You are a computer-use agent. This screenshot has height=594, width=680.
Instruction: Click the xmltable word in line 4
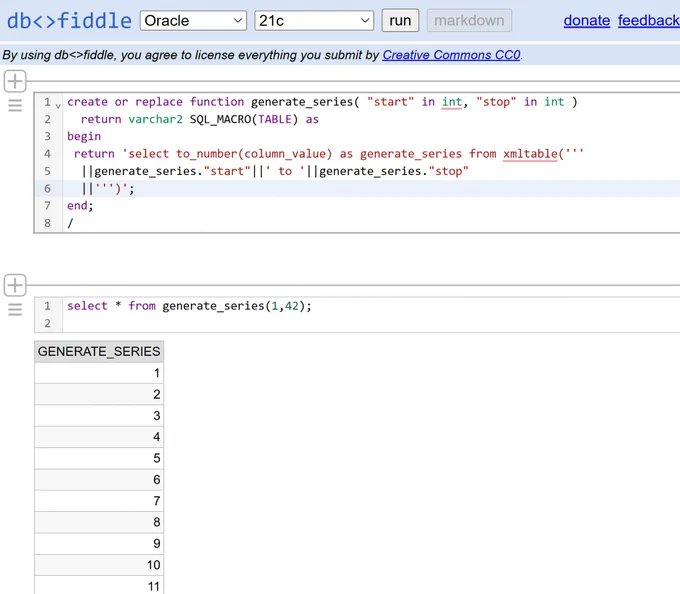(x=530, y=154)
